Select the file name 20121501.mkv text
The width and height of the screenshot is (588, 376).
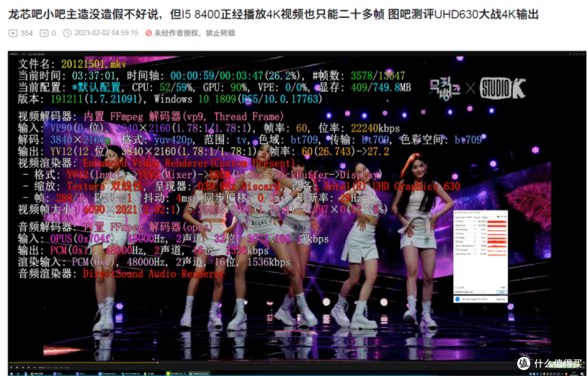pyautogui.click(x=94, y=64)
